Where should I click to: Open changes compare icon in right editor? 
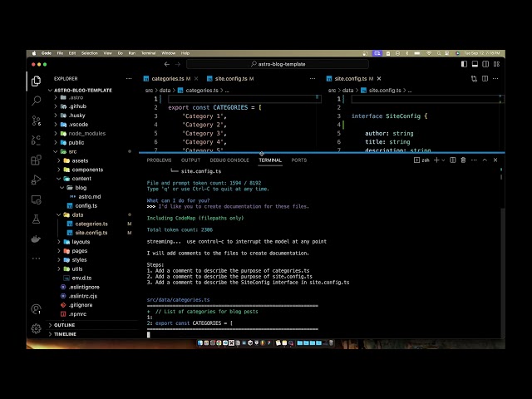(474, 79)
